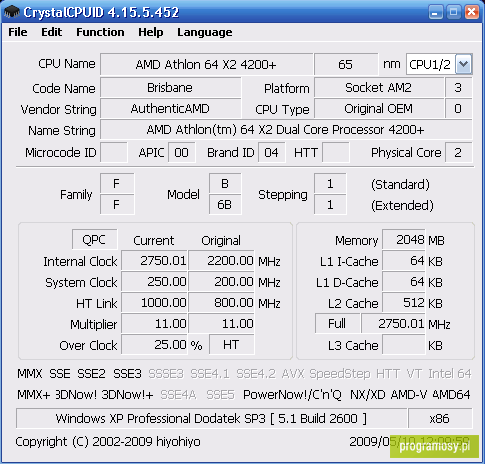Click the current Internal Clock 2750.01
This screenshot has width=485, height=464.
155,260
